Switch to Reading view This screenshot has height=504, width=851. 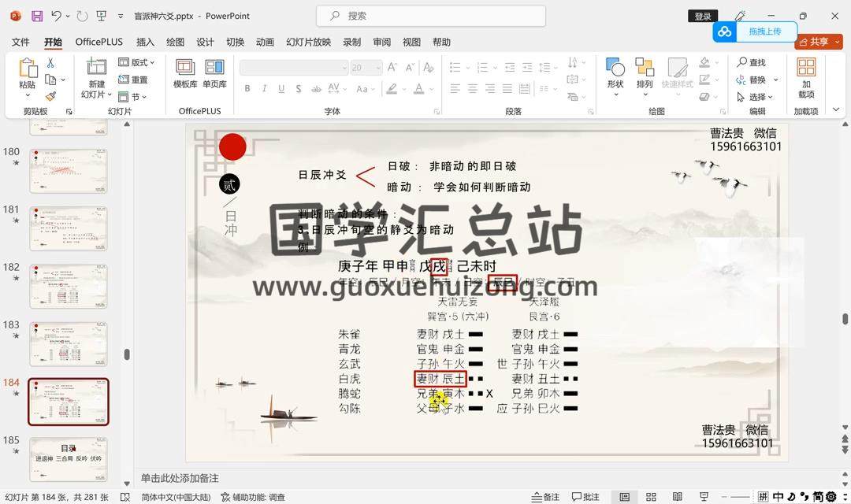coord(678,497)
